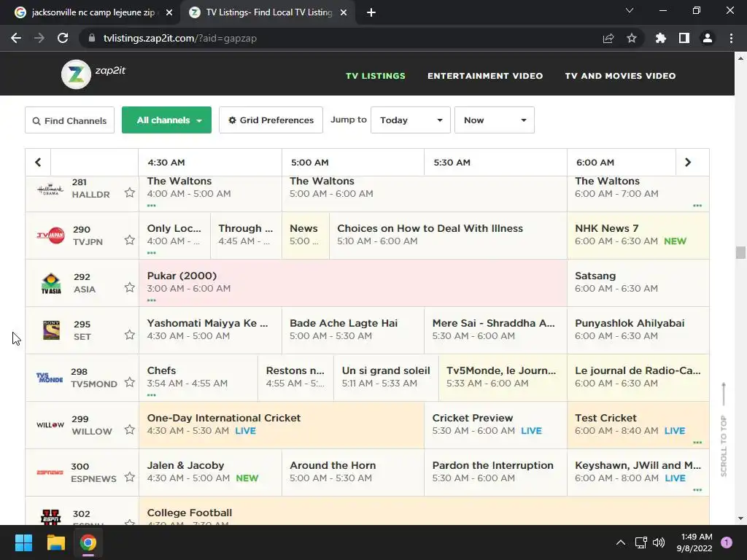This screenshot has width=747, height=560.
Task: Favorite the TVJPN channel star
Action: click(x=130, y=240)
